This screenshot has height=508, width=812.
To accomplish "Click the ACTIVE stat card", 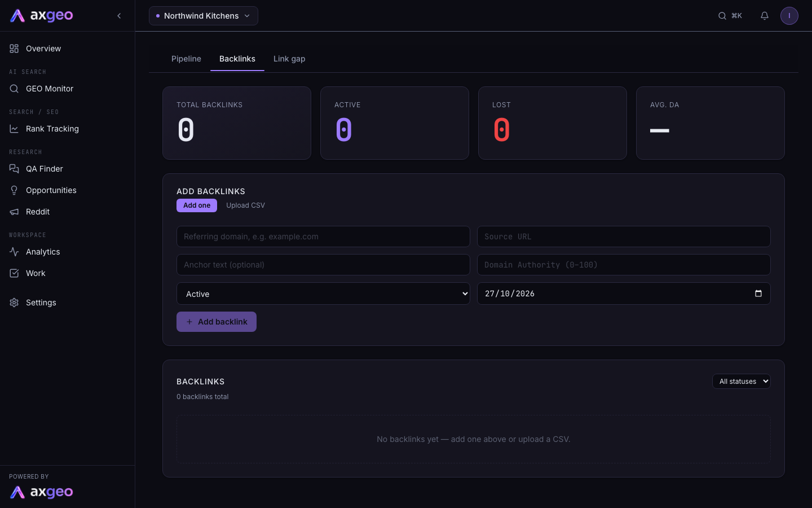I will [395, 123].
